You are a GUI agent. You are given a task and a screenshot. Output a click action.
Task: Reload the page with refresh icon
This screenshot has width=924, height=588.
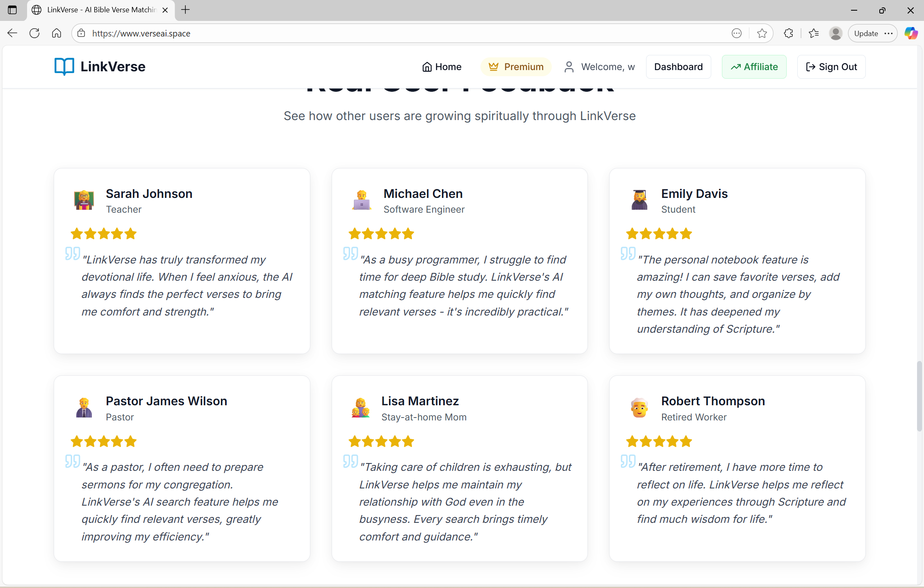click(x=34, y=33)
